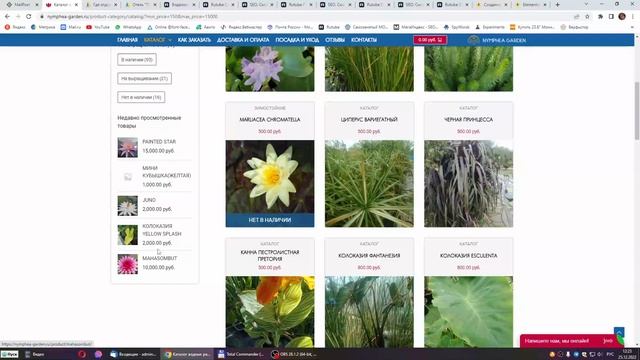Click the page vertical scrollbar thumb
Screen dimensions: 640x360
(x=636, y=110)
